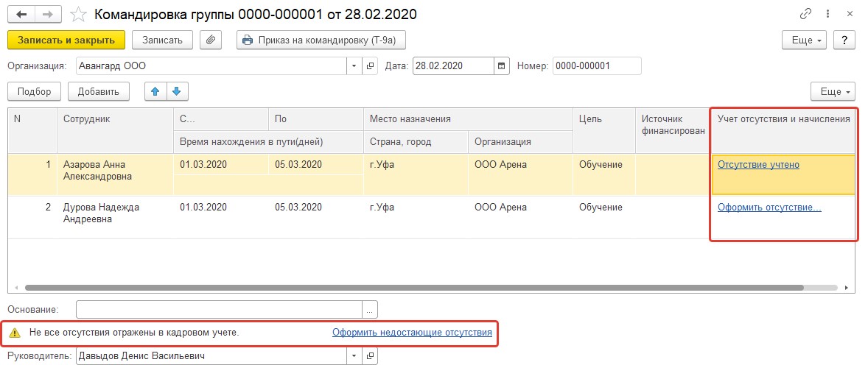Open calendar picker next to date field
The height and width of the screenshot is (365, 868).
[502, 65]
